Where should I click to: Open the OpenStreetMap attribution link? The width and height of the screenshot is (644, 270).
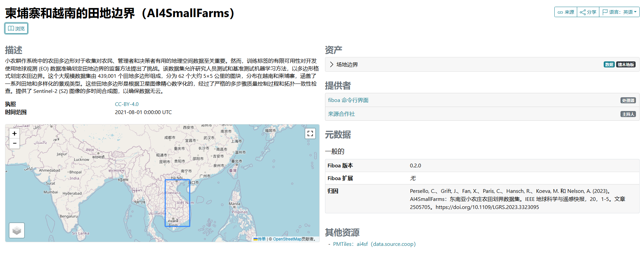click(287, 239)
